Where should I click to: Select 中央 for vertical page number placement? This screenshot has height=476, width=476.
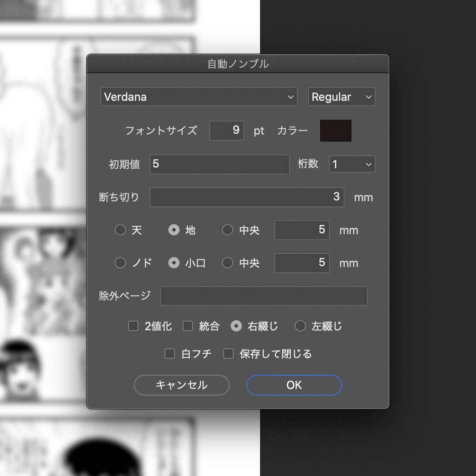click(228, 230)
